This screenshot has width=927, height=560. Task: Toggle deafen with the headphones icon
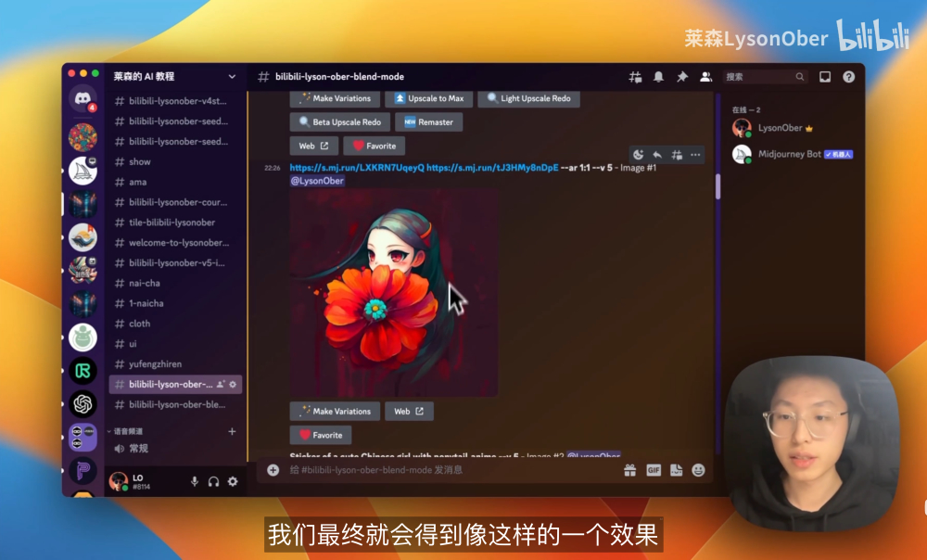click(x=213, y=481)
